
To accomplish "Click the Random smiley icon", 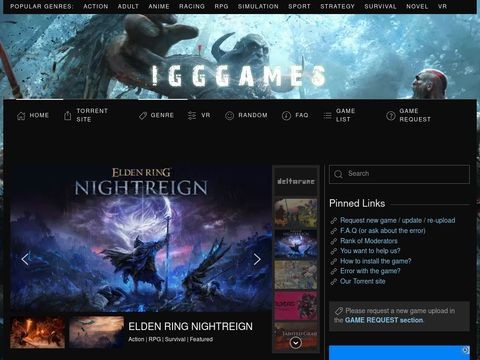I will [x=229, y=116].
